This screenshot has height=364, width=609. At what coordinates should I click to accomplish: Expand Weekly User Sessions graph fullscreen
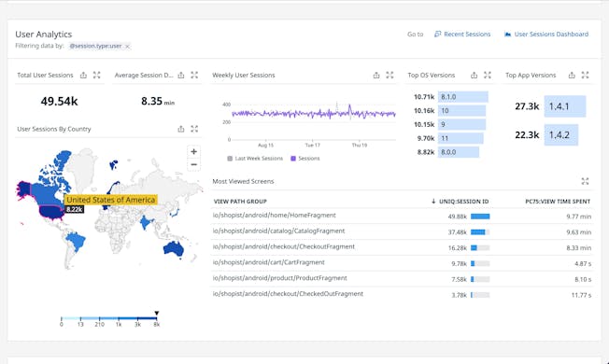[389, 76]
